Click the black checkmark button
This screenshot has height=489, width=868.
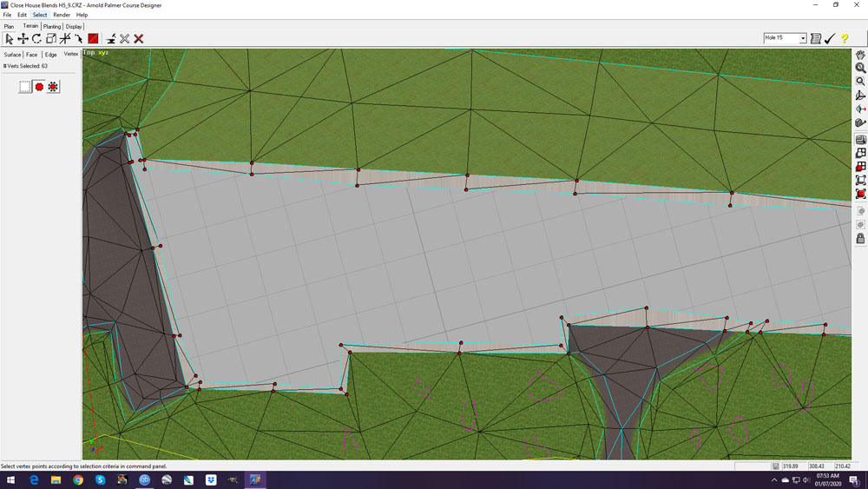830,39
